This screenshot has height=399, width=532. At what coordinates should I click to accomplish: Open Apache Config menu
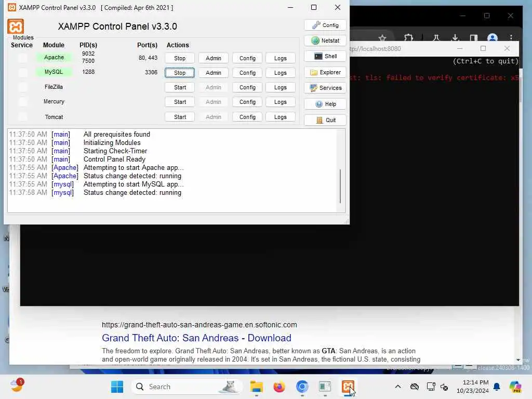coord(247,58)
